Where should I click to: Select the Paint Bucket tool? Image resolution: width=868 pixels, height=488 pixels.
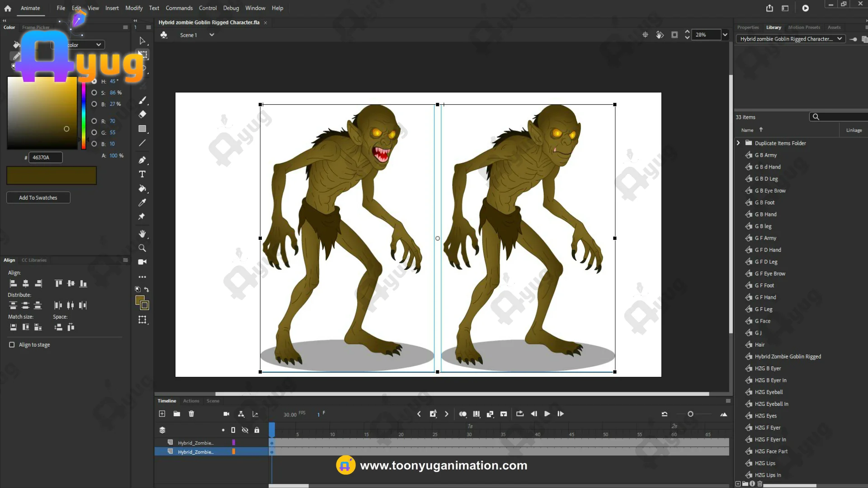click(x=142, y=188)
